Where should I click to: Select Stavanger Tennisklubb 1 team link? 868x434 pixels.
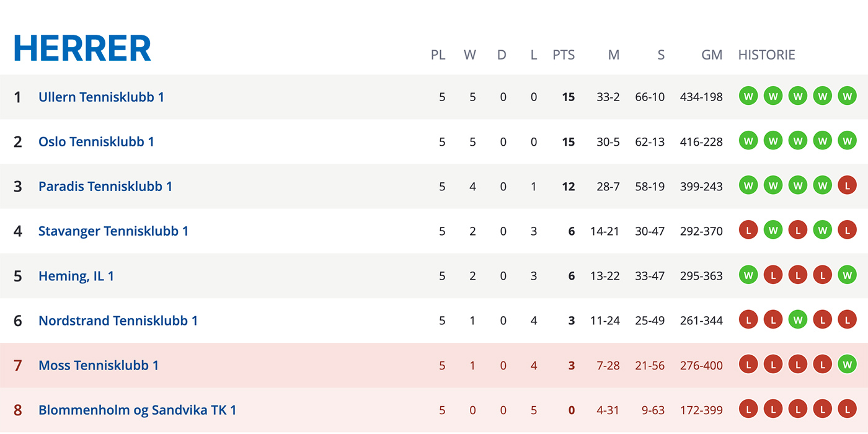[x=113, y=231]
